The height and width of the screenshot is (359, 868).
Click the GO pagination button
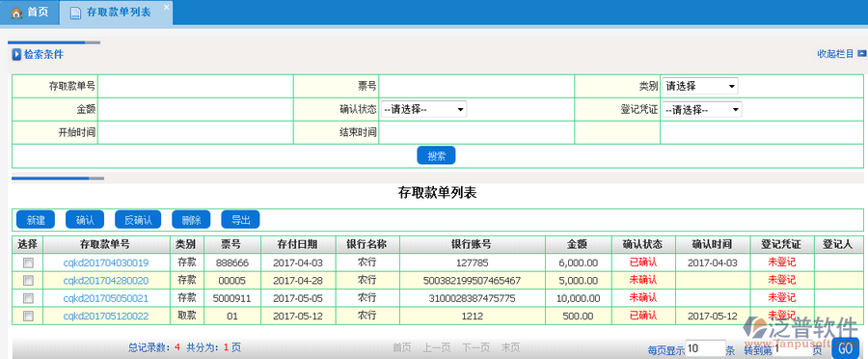click(x=845, y=348)
